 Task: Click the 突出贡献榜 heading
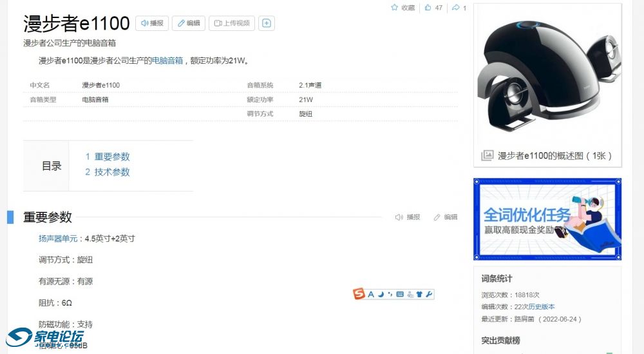[x=500, y=340]
